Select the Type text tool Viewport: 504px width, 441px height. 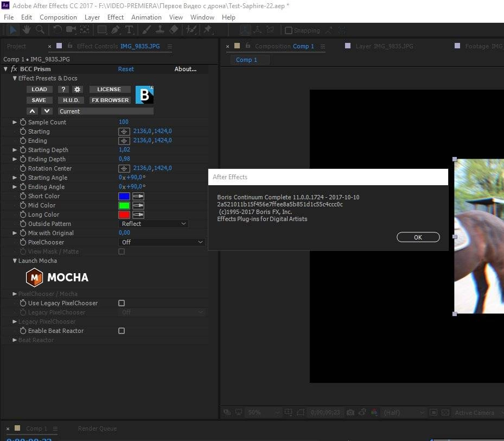tap(129, 30)
